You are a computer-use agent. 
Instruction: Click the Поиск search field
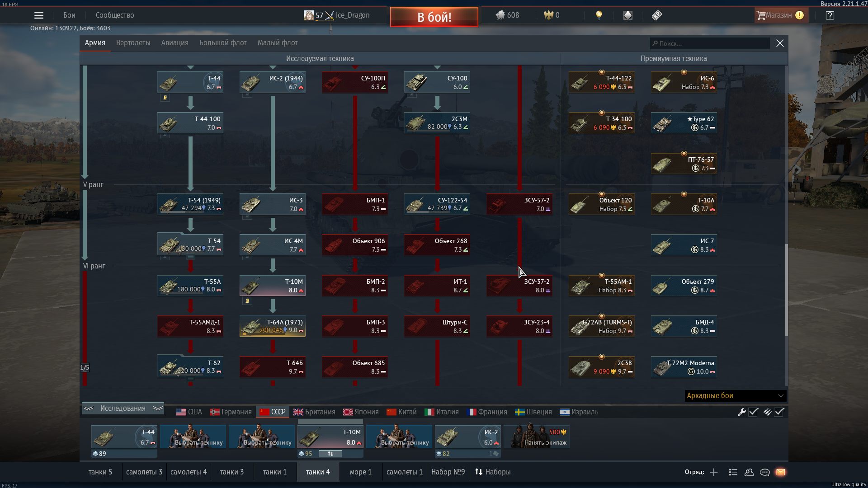[x=710, y=43]
